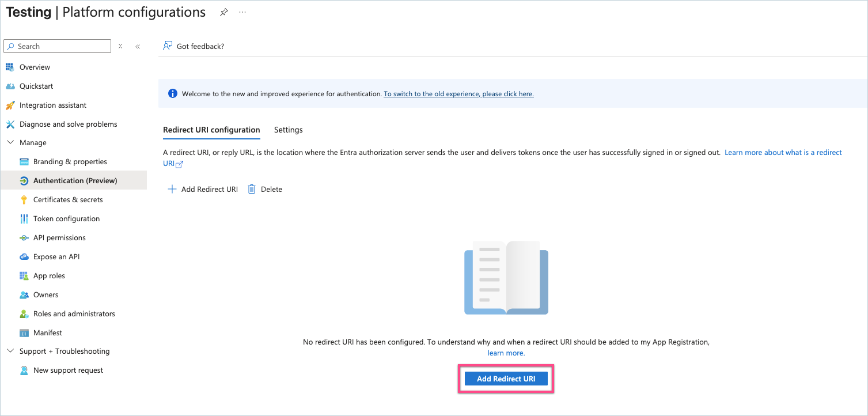Clear the sidebar search with X icon
Screen dimensions: 868x416
tap(120, 46)
